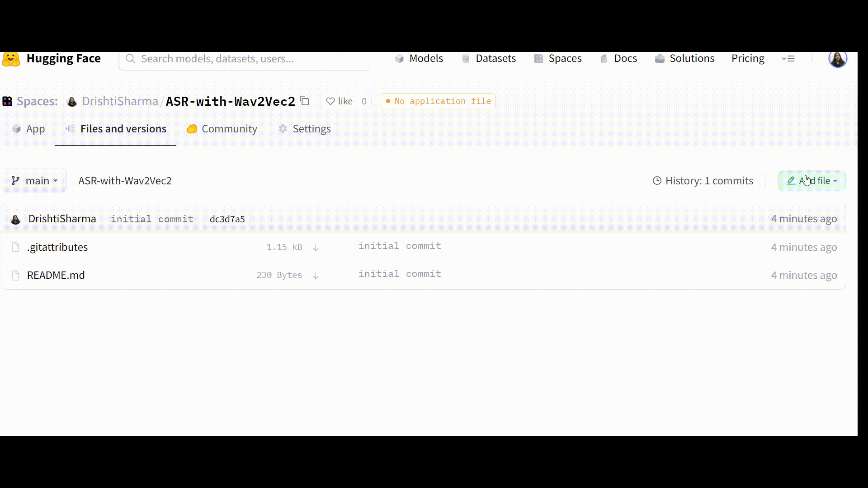868x488 pixels.
Task: Click the DrishtiSharma avatar beside the Space name
Action: pos(72,102)
